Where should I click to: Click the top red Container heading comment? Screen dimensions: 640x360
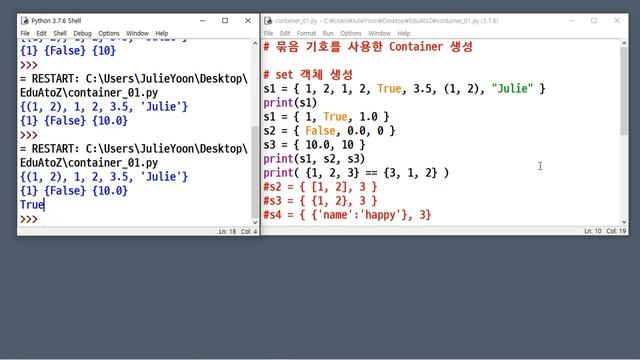[368, 47]
